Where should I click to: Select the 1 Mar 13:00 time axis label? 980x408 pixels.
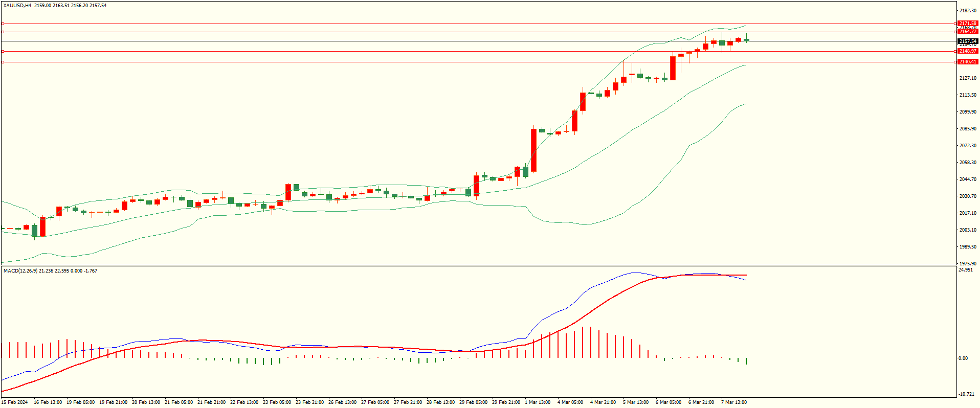point(538,402)
